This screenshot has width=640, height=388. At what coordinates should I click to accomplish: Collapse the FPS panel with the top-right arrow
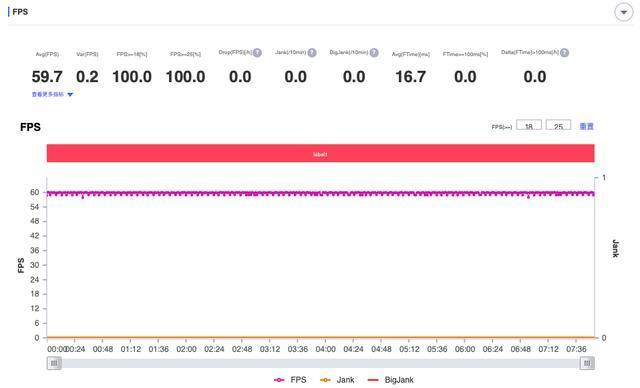(623, 12)
